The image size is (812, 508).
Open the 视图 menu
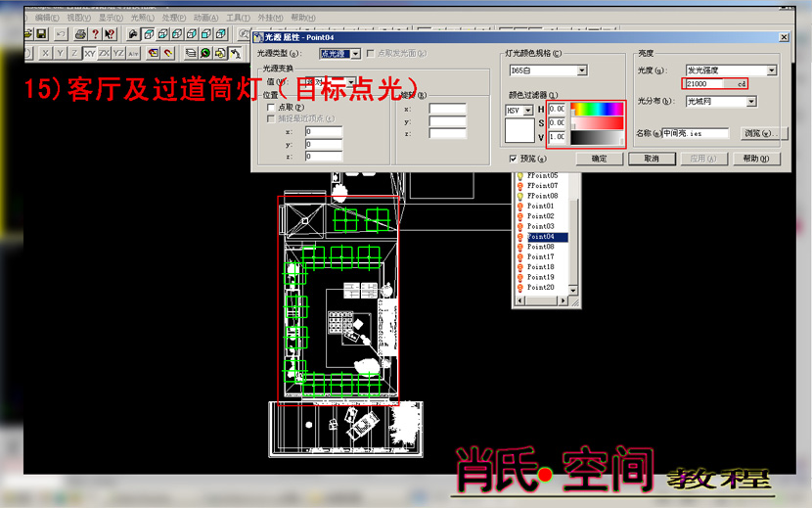pyautogui.click(x=78, y=18)
